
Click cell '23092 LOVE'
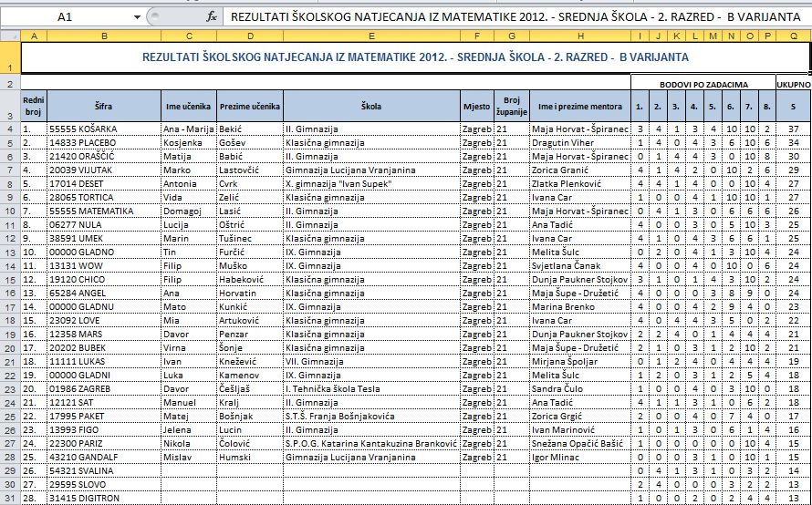point(104,320)
